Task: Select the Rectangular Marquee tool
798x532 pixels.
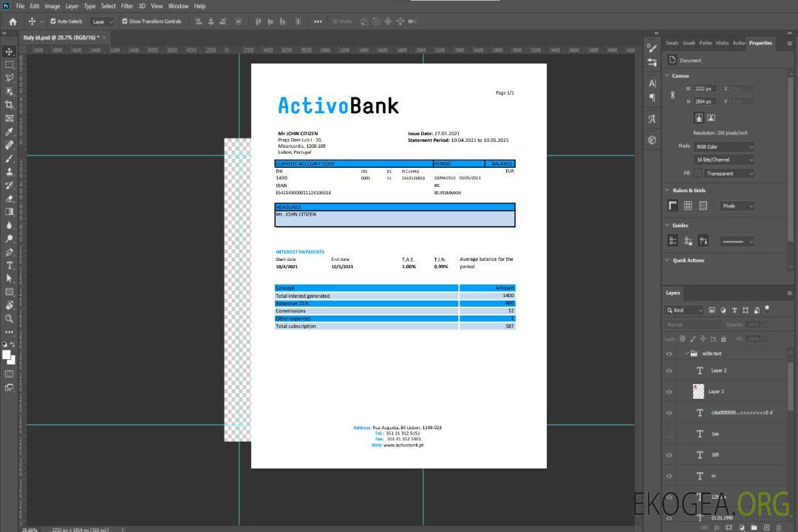Action: pos(9,65)
